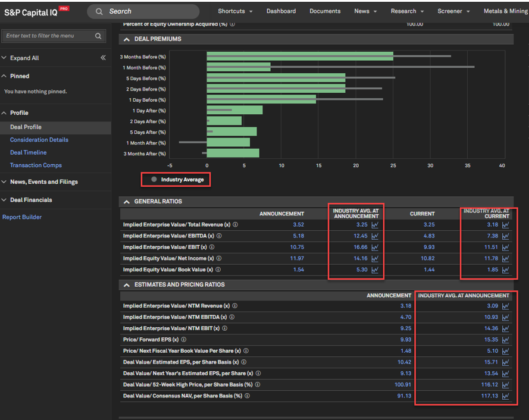
Task: Toggle Industry Average legend marker
Action: pos(154,179)
